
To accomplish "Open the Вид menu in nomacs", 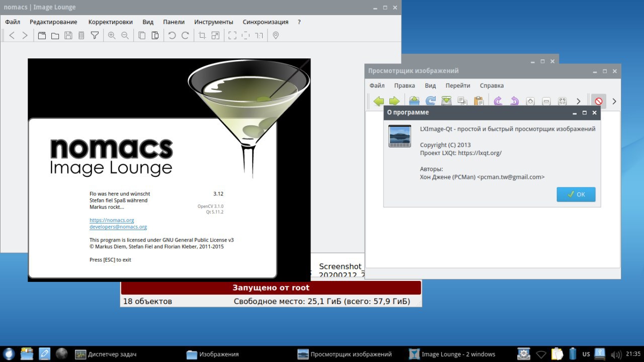I will (148, 22).
